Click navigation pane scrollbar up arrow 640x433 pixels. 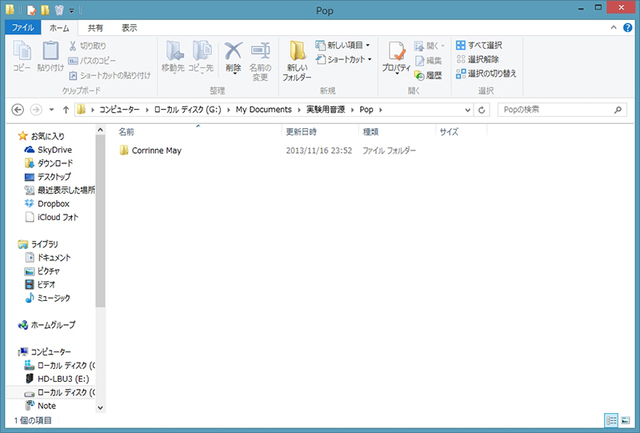[100, 130]
